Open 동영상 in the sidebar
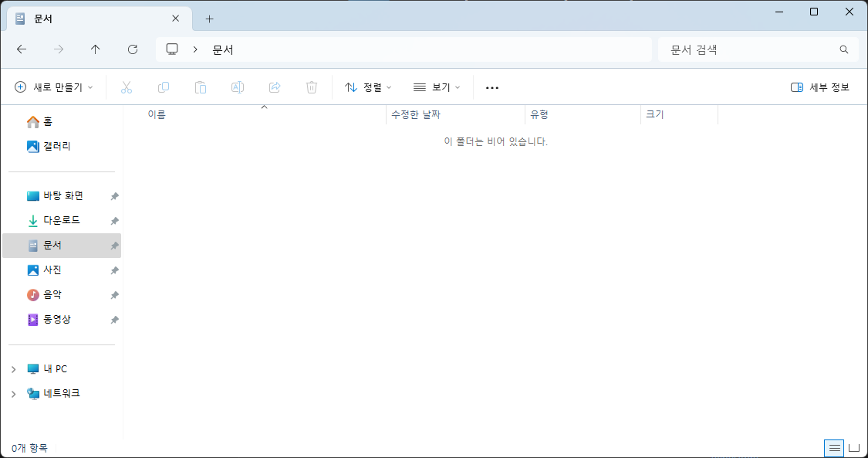 pyautogui.click(x=62, y=320)
